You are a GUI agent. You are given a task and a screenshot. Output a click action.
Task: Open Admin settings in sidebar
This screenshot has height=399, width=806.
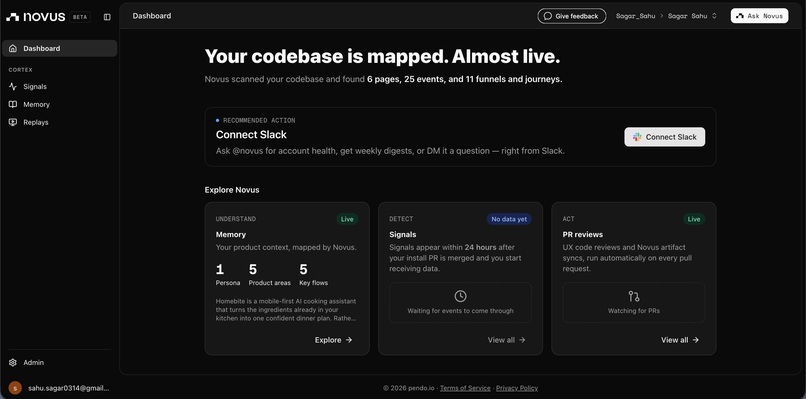pos(60,362)
